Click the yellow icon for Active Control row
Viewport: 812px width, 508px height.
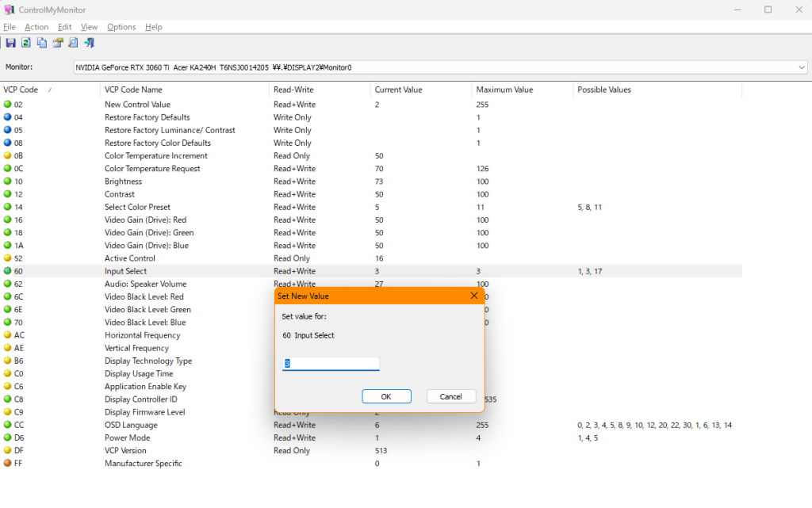click(x=8, y=258)
